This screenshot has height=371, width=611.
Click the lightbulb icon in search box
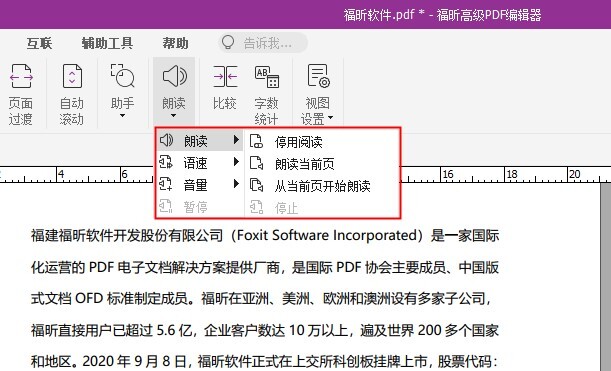(228, 42)
